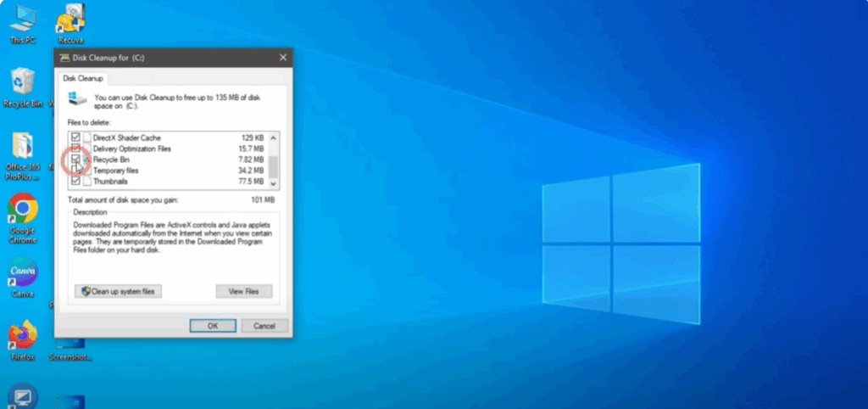Click the 101 MB total space value
Screen dimensions: 868x409
click(263, 200)
